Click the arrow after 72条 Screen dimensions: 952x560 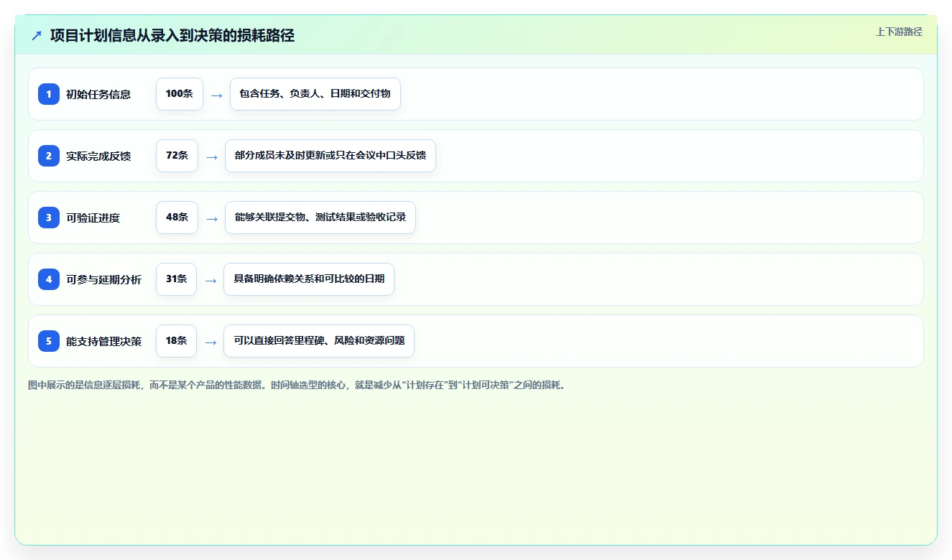click(211, 157)
